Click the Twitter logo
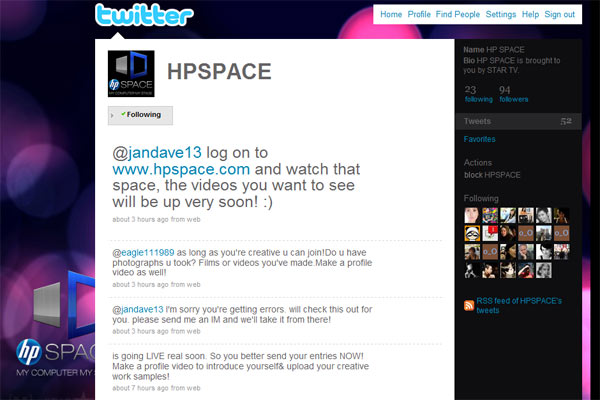This screenshot has width=600, height=400. [x=144, y=15]
